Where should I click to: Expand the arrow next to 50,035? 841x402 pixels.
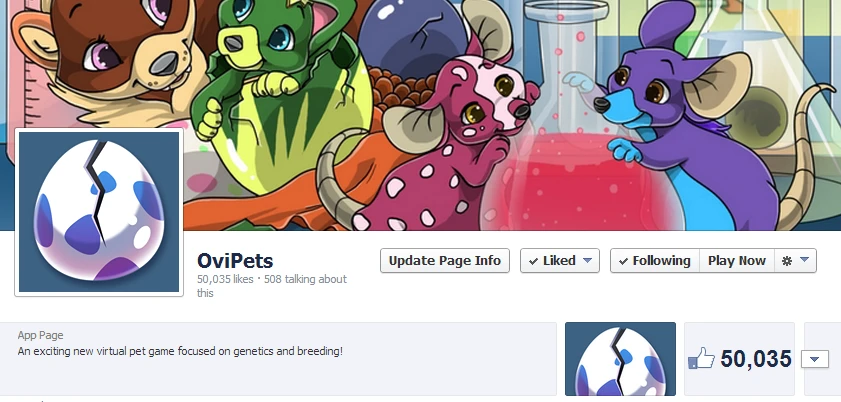tap(815, 359)
